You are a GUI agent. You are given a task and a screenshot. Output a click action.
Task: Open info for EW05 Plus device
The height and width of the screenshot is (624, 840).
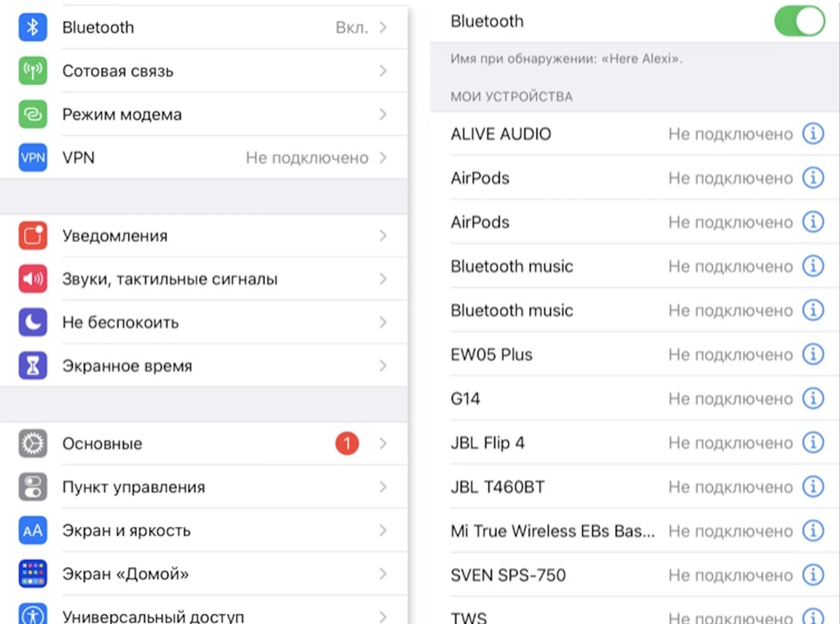[813, 354]
